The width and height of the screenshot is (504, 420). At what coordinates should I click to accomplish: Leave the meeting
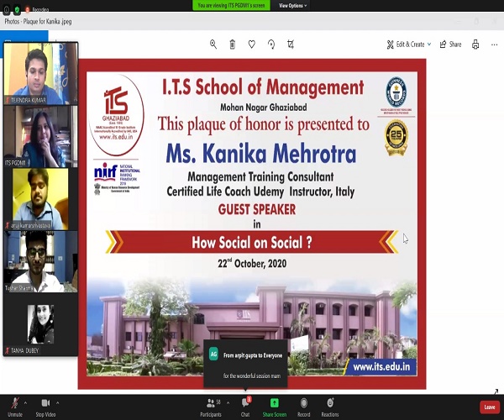(x=490, y=407)
